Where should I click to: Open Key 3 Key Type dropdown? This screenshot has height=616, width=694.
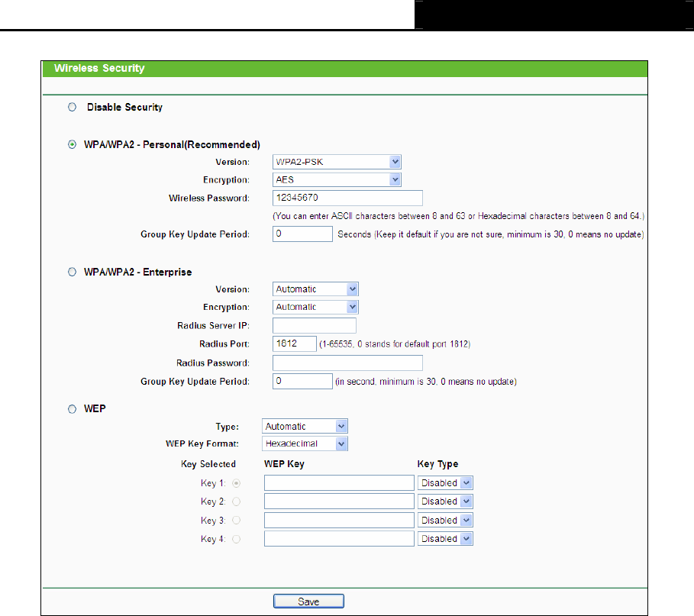(x=445, y=520)
